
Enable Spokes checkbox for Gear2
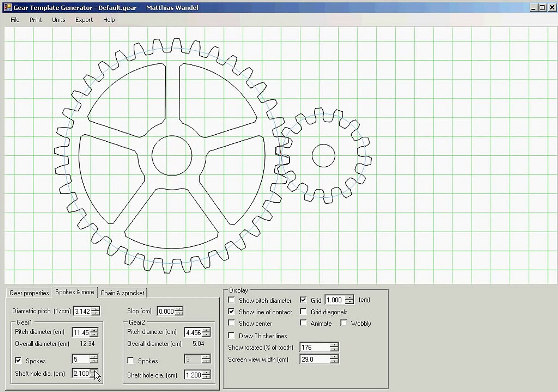pyautogui.click(x=131, y=360)
